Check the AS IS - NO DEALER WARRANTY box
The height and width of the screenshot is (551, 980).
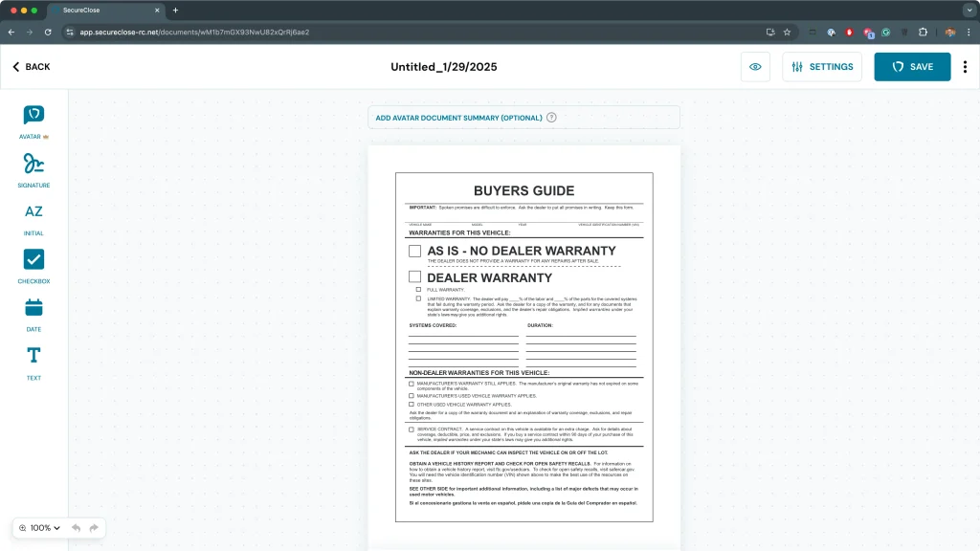414,252
